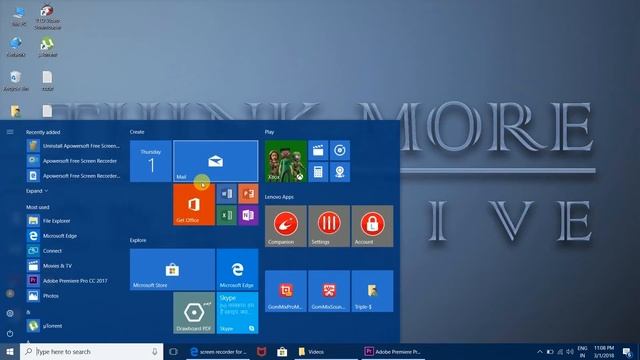Open the Excel tile
This screenshot has width=640, height=360.
[227, 215]
